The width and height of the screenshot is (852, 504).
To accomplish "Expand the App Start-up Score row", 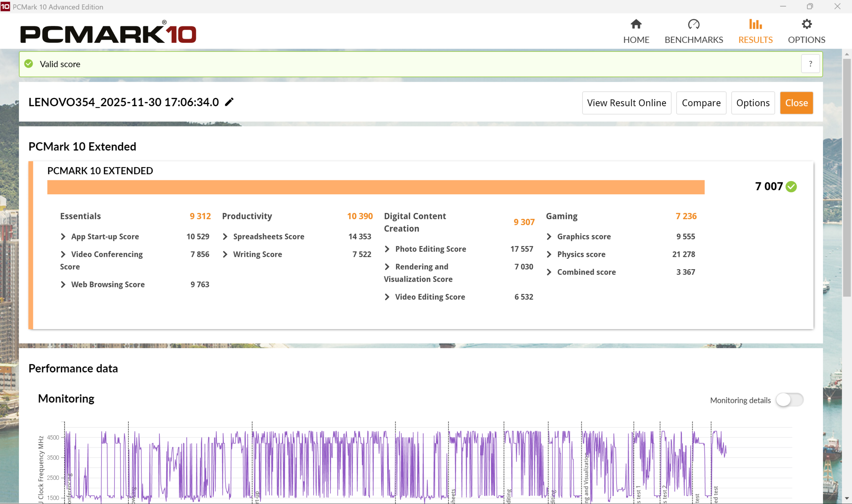I will tap(63, 237).
